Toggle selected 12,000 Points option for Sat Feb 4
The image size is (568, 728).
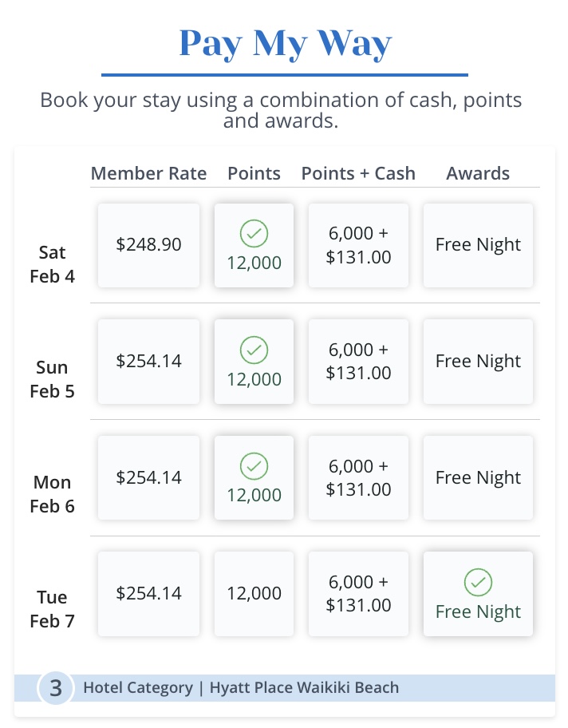pyautogui.click(x=254, y=246)
